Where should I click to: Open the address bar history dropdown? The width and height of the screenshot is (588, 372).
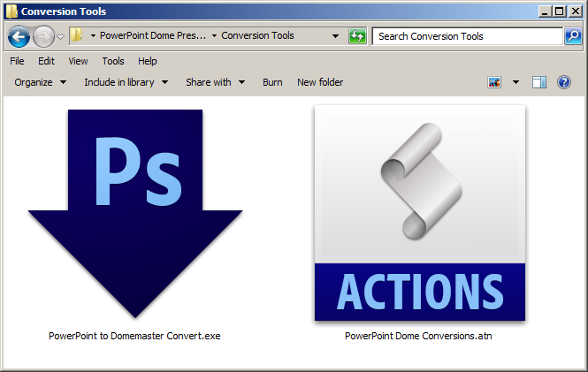pos(335,37)
